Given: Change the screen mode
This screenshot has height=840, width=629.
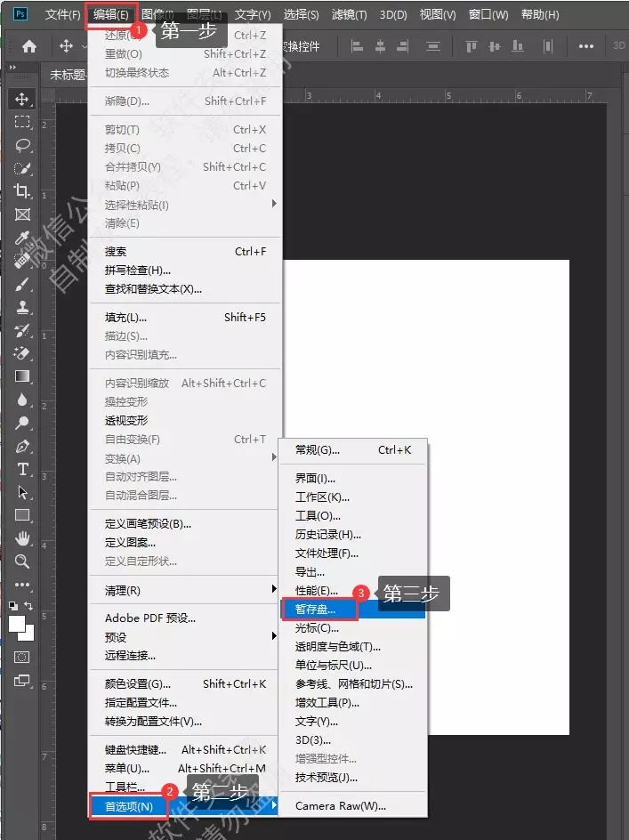Looking at the screenshot, I should tap(22, 681).
